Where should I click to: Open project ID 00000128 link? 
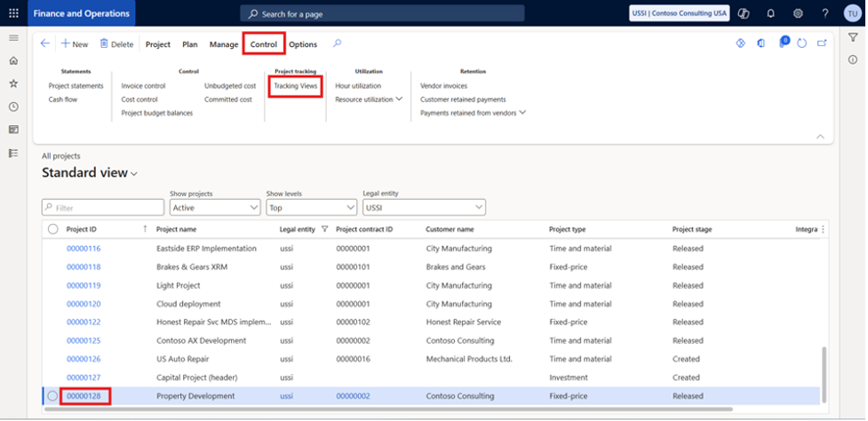[84, 396]
